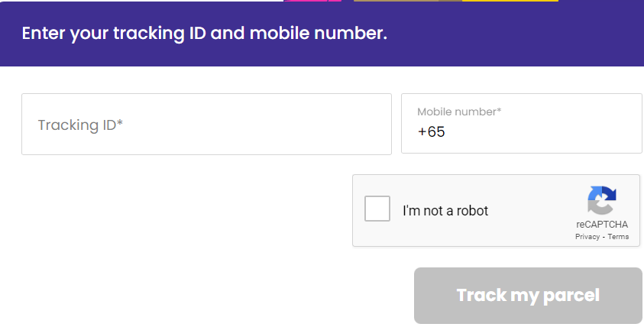Screen dimensions: 644x327
Task: Tick the I'm not a robot checkbox
Action: point(377,209)
